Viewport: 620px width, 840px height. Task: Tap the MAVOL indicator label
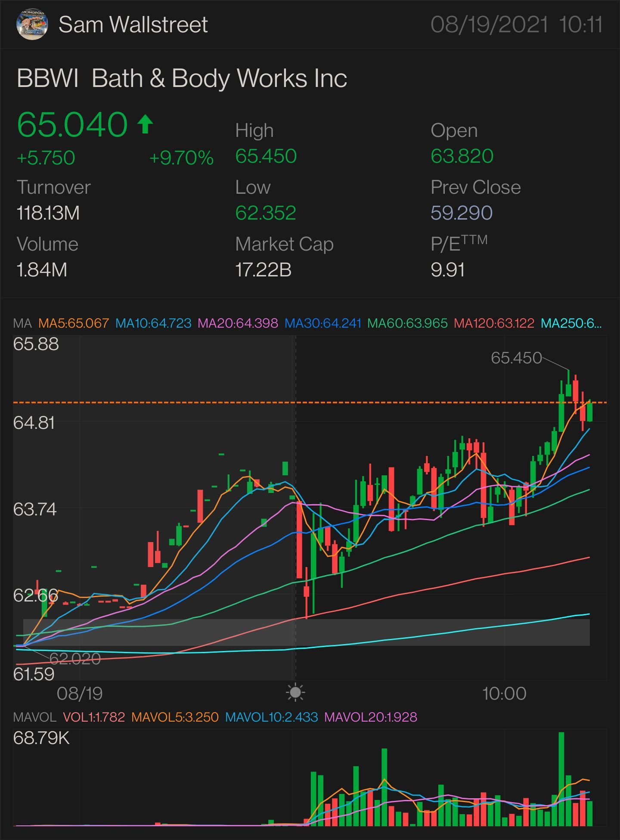[34, 717]
